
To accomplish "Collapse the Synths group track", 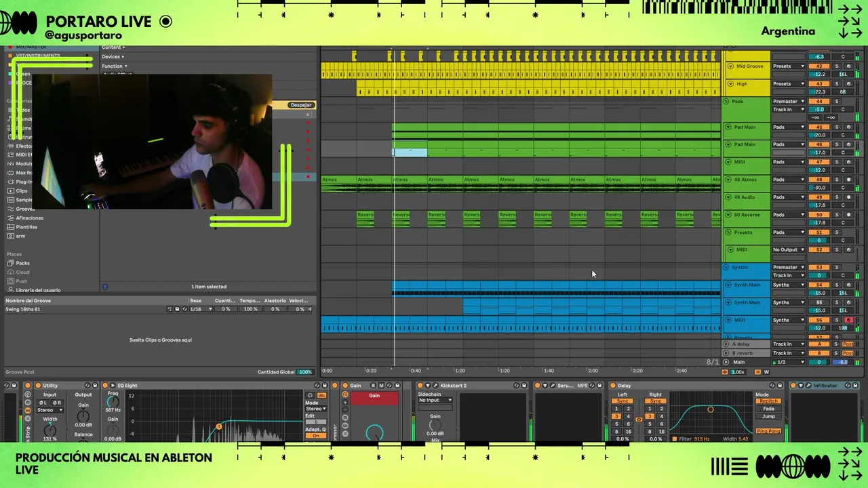I will click(726, 267).
